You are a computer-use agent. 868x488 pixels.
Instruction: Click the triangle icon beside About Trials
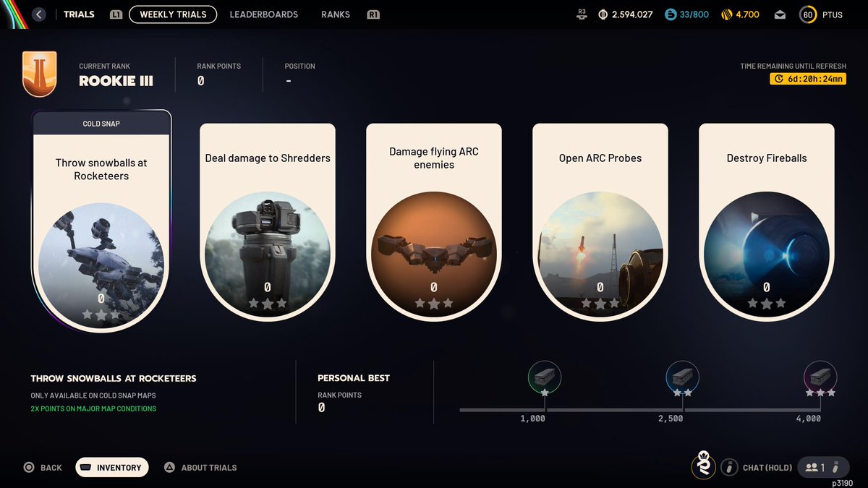click(169, 467)
